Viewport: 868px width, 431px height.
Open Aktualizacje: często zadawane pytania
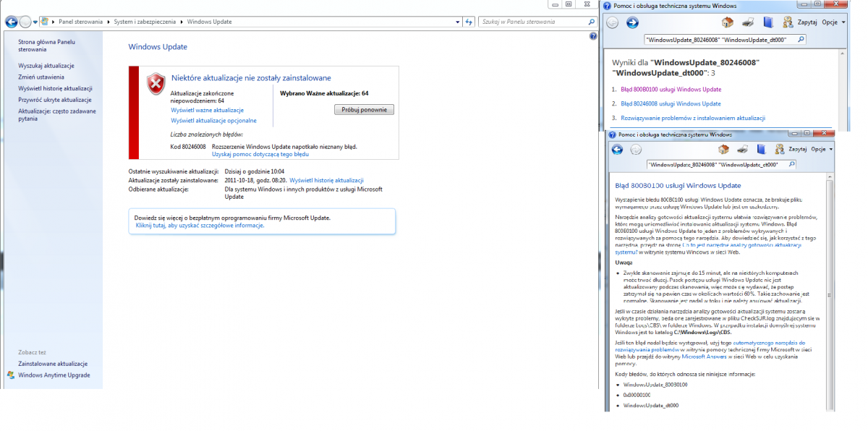pos(57,115)
